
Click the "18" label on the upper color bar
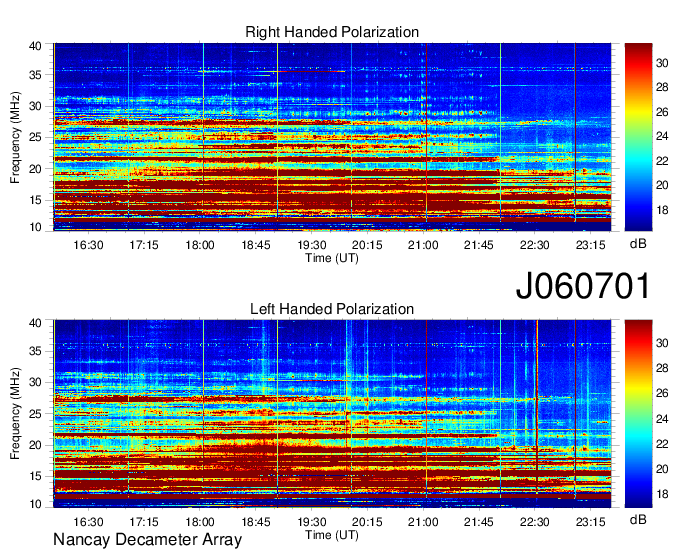click(662, 210)
